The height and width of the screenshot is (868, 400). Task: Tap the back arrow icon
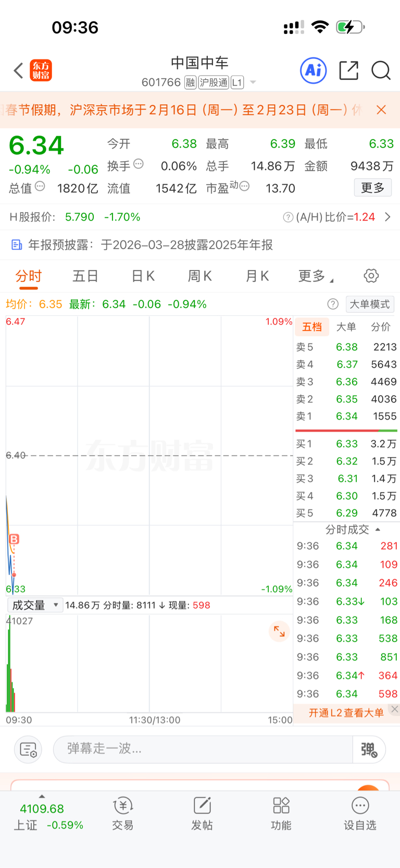(x=18, y=70)
